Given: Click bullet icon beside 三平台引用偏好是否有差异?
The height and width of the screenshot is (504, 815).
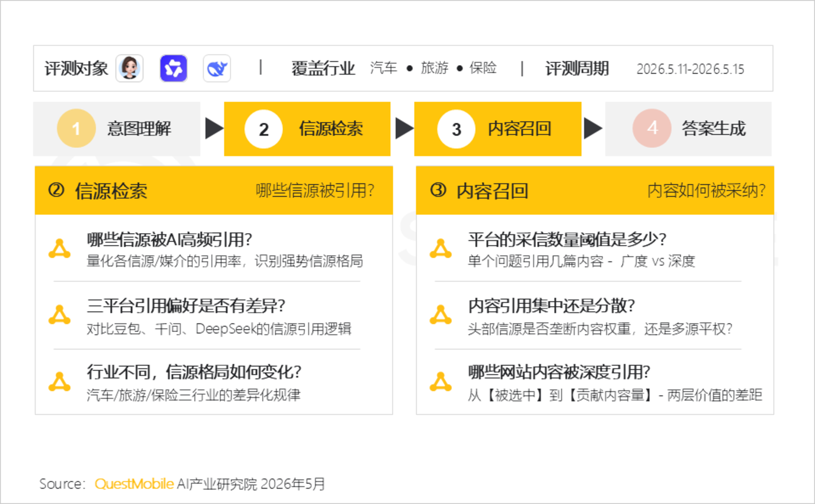Looking at the screenshot, I should pos(59,315).
